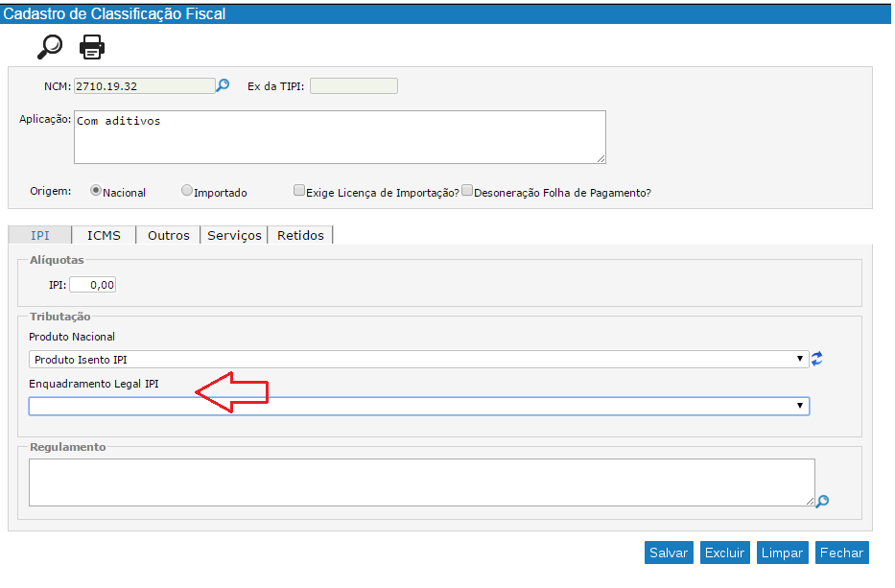895x588 pixels.
Task: Expand the Enquadramento Legal IPI dropdown
Action: tap(419, 406)
